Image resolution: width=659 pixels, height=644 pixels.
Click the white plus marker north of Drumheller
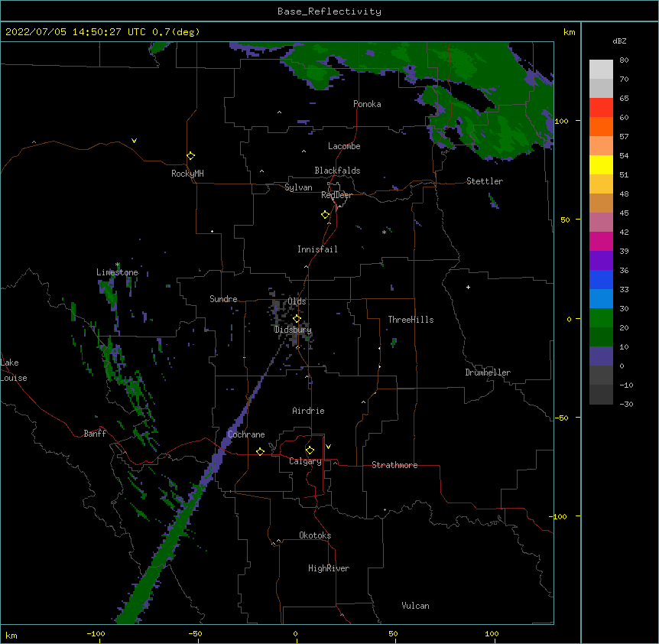[468, 287]
